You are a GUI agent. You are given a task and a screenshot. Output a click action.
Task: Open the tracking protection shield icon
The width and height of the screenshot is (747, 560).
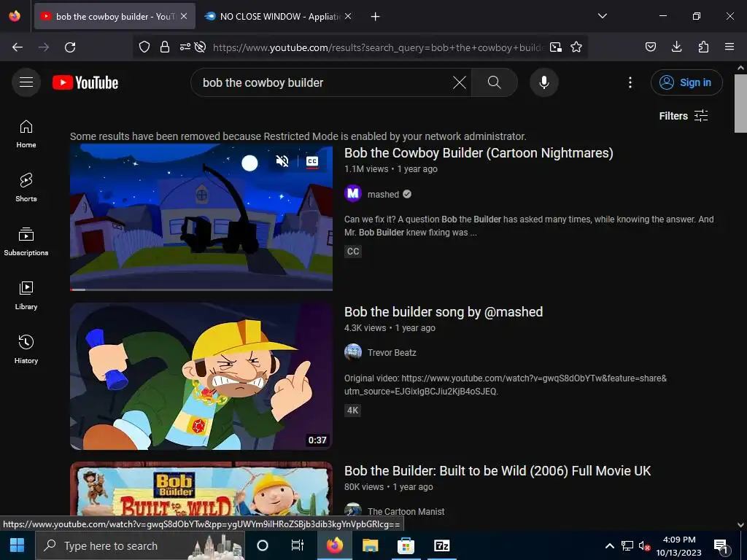coord(144,47)
